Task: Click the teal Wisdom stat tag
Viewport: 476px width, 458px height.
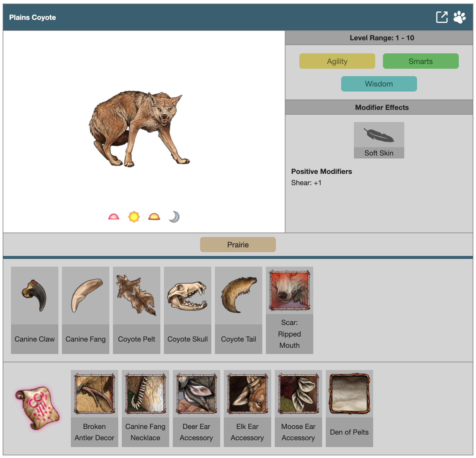Action: point(379,84)
